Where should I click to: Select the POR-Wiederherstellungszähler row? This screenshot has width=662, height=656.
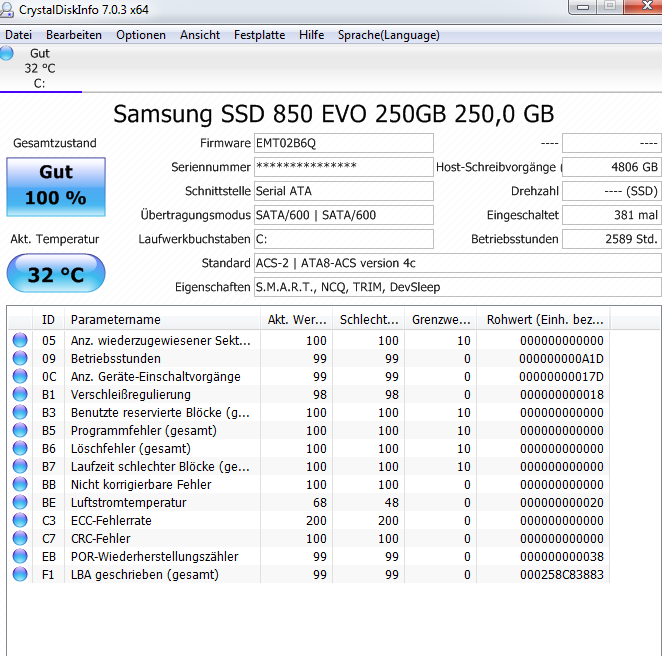pos(309,556)
